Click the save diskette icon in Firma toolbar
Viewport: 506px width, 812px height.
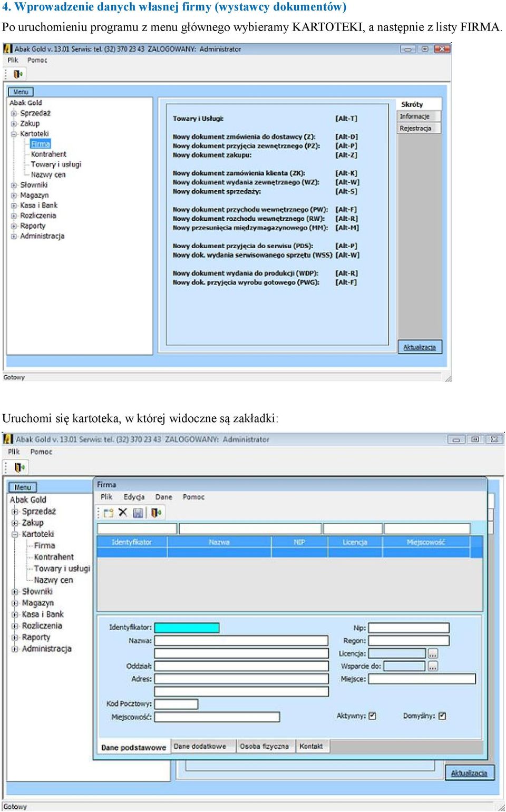[138, 512]
